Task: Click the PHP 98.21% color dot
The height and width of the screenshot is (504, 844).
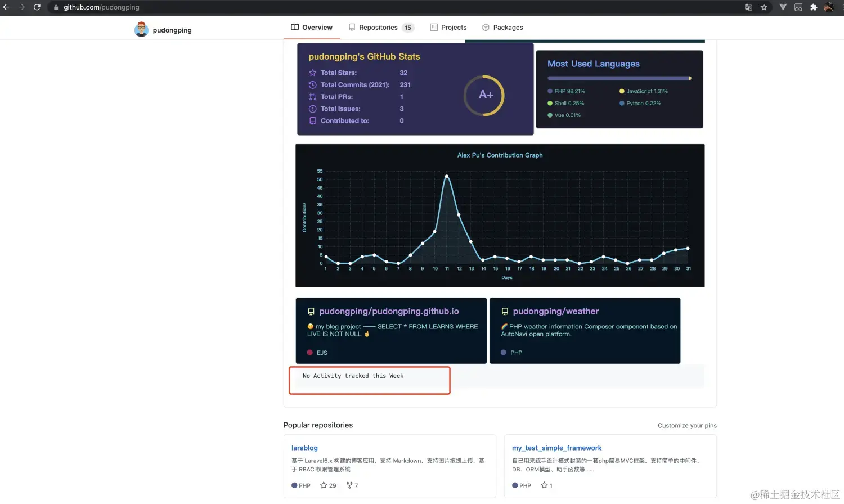Action: click(x=550, y=91)
